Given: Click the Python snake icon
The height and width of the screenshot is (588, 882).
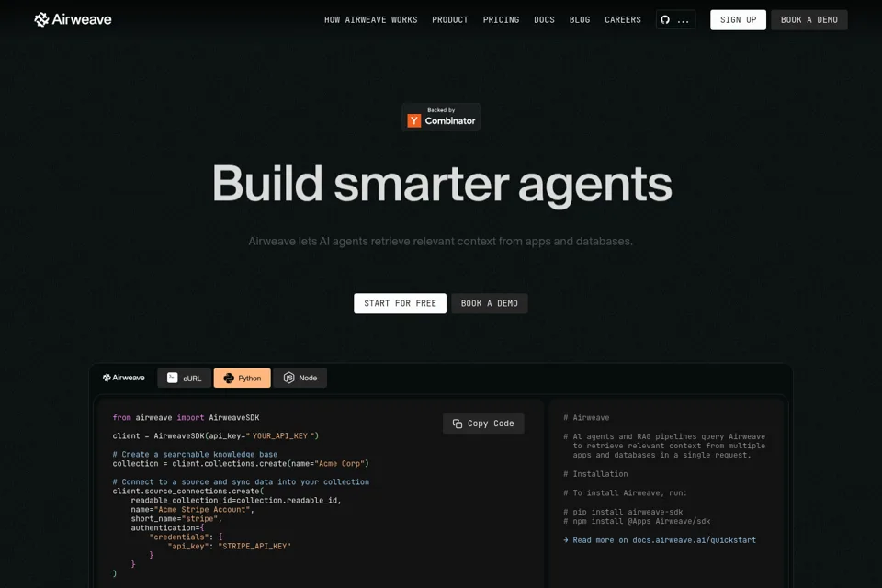Looking at the screenshot, I should 229,379.
